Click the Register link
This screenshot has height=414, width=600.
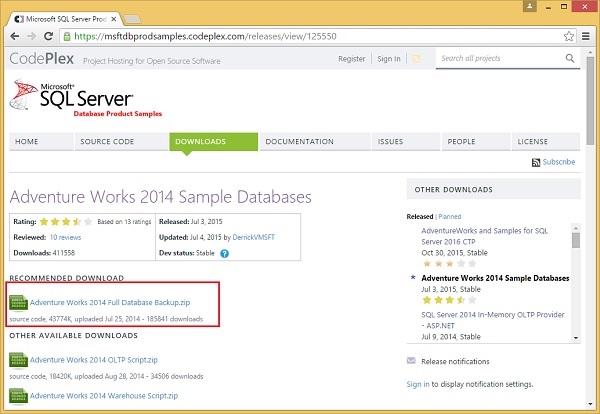point(352,59)
